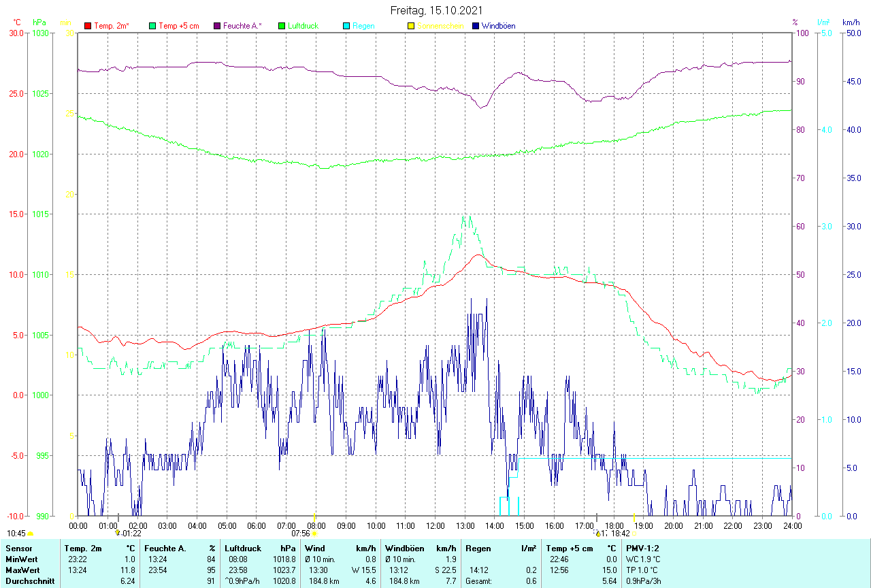
Task: Click the 24:00 time axis label
Action: 793,525
